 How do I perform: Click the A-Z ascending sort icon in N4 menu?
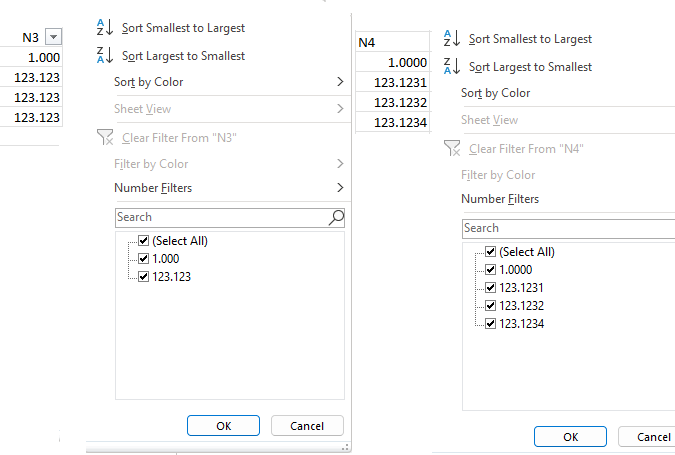click(452, 39)
